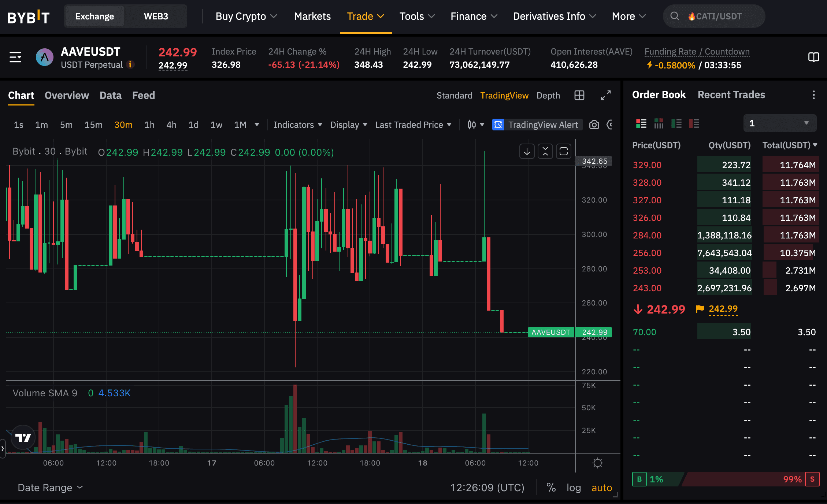Expand the More dropdown menu

629,16
